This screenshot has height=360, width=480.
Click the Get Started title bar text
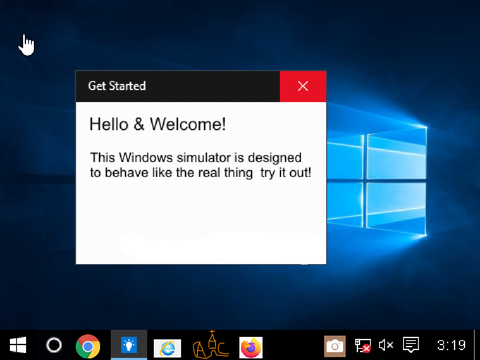117,86
